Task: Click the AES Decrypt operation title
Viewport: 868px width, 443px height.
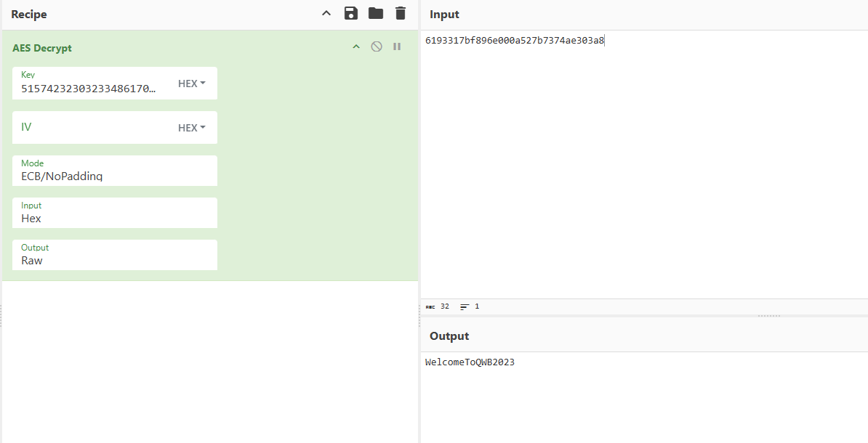Action: click(42, 48)
